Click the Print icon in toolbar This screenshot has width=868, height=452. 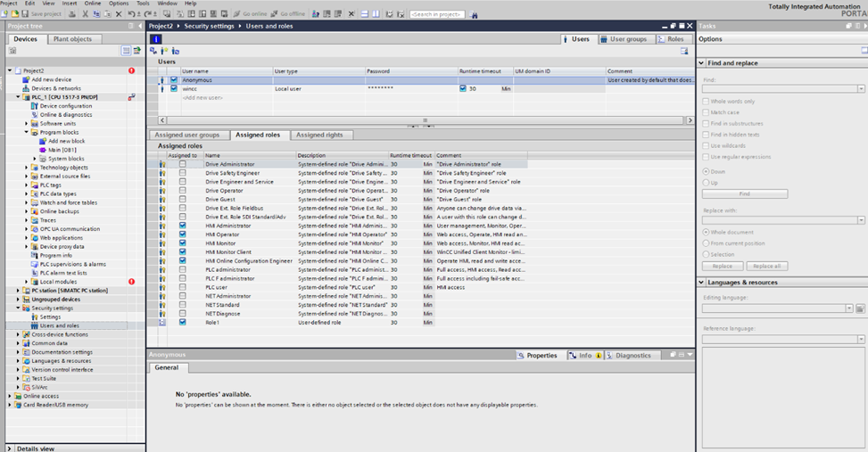pos(72,14)
